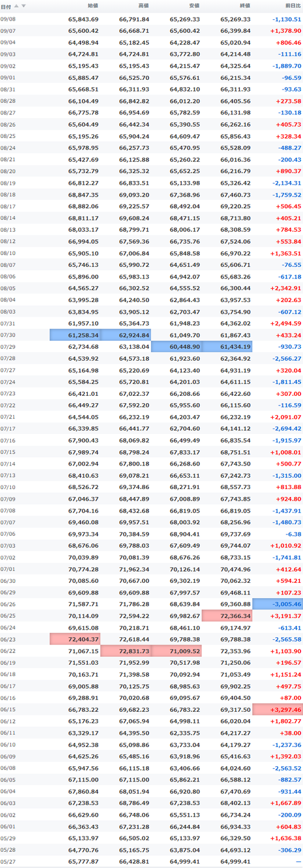Select blue highlighted open price 61,258.34

(75, 335)
